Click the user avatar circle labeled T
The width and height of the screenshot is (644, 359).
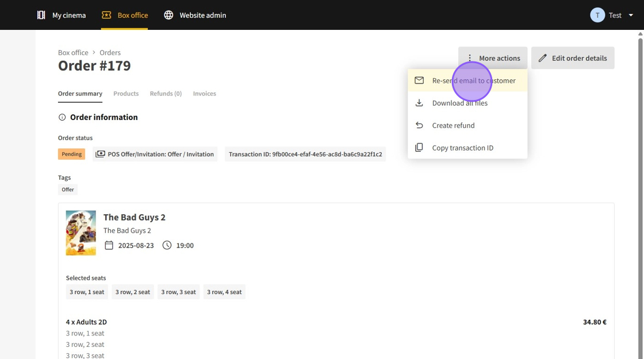[x=597, y=15]
